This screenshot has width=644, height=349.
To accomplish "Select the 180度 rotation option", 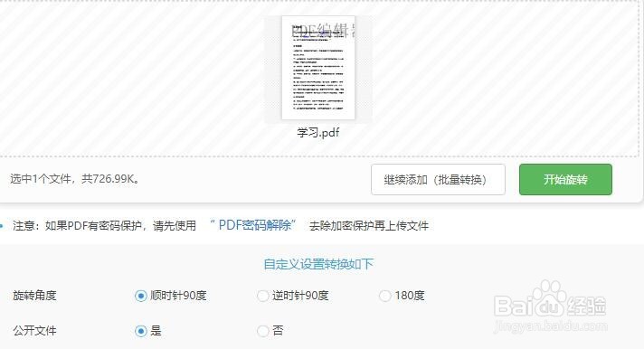I will [x=384, y=296].
